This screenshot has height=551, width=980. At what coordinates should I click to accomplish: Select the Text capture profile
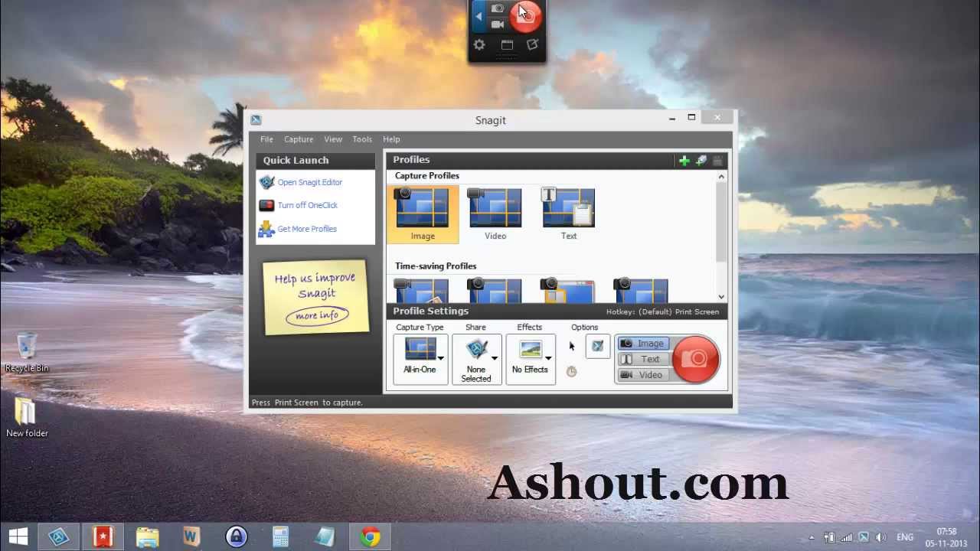(x=569, y=214)
